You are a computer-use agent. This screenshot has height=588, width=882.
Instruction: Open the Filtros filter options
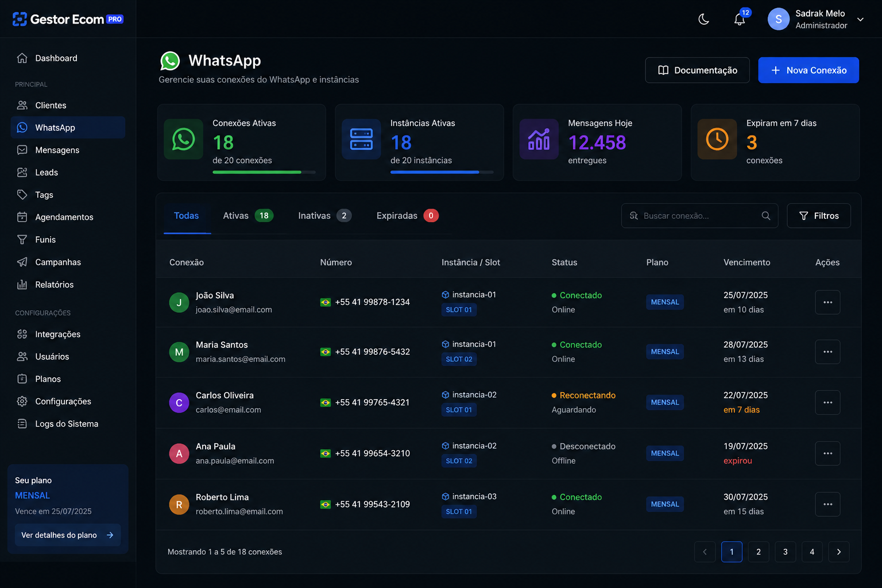(819, 216)
